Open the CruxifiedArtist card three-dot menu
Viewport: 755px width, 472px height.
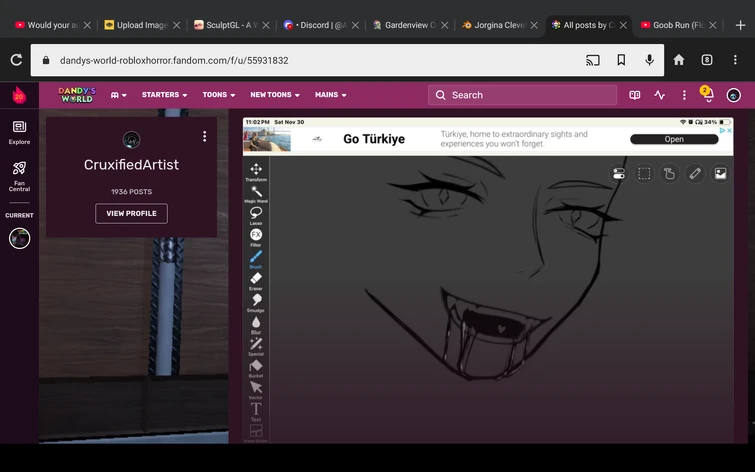pos(205,137)
